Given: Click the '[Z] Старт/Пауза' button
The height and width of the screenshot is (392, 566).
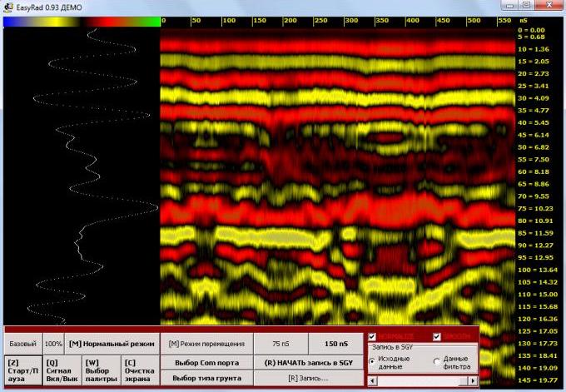Looking at the screenshot, I should pos(23,370).
